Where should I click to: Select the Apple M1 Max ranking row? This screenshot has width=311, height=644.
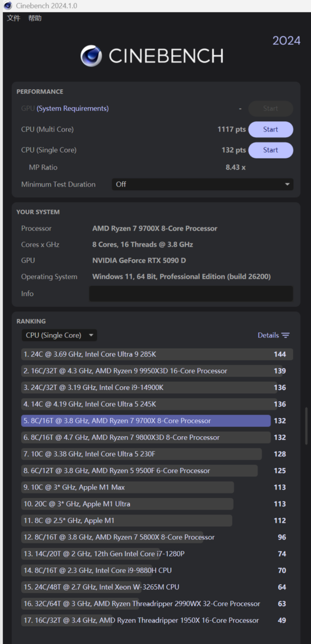pos(128,487)
